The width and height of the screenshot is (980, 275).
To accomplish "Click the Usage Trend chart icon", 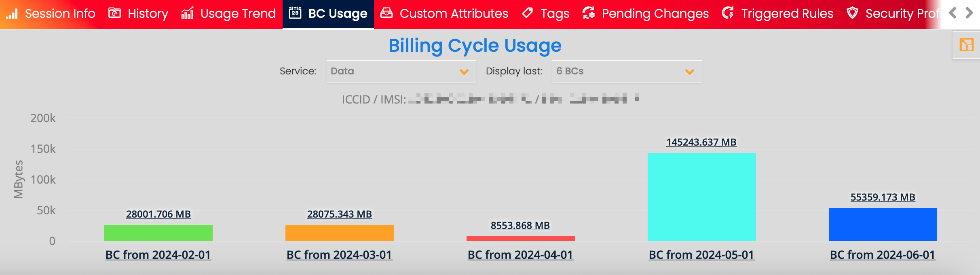I will (x=187, y=13).
